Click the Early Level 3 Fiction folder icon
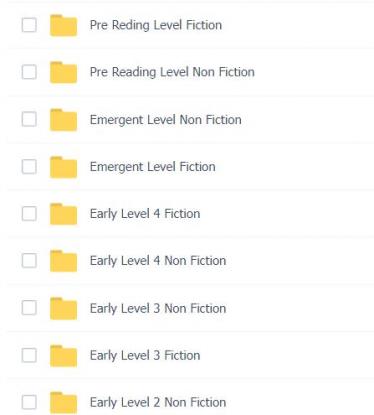The width and height of the screenshot is (374, 415). click(x=63, y=355)
